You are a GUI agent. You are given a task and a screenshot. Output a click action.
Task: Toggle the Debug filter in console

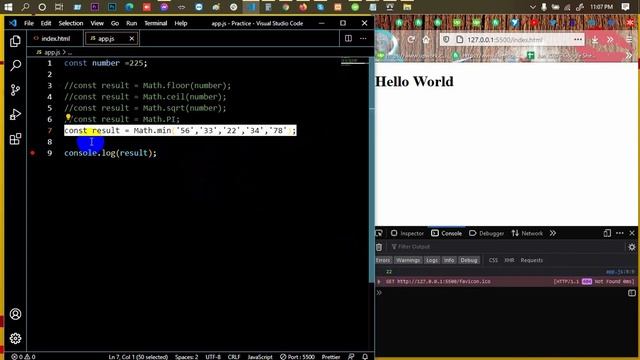[x=469, y=260]
